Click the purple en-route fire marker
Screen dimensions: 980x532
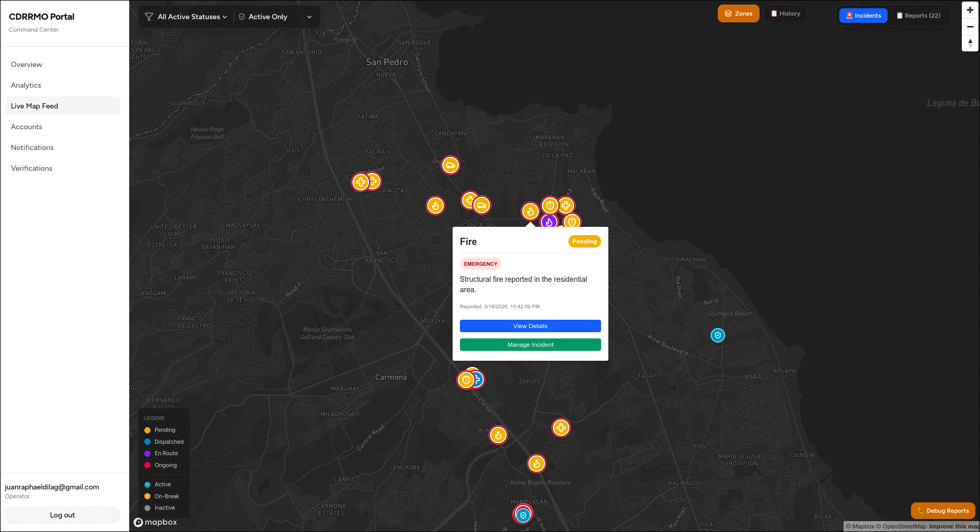[x=549, y=222]
